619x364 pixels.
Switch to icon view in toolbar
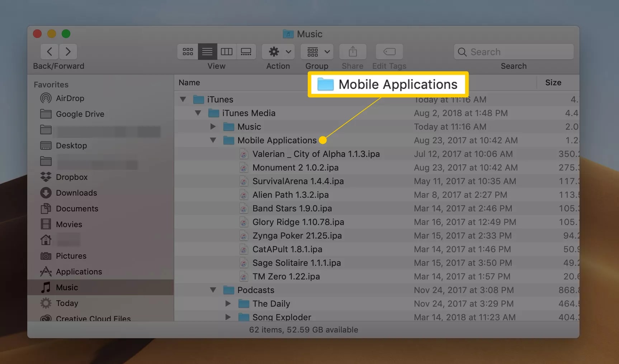188,52
